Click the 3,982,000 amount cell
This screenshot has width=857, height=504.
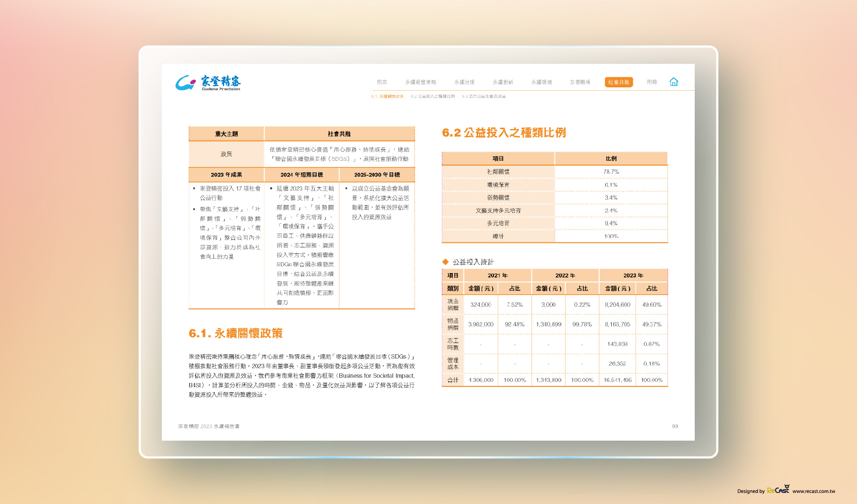click(x=481, y=324)
